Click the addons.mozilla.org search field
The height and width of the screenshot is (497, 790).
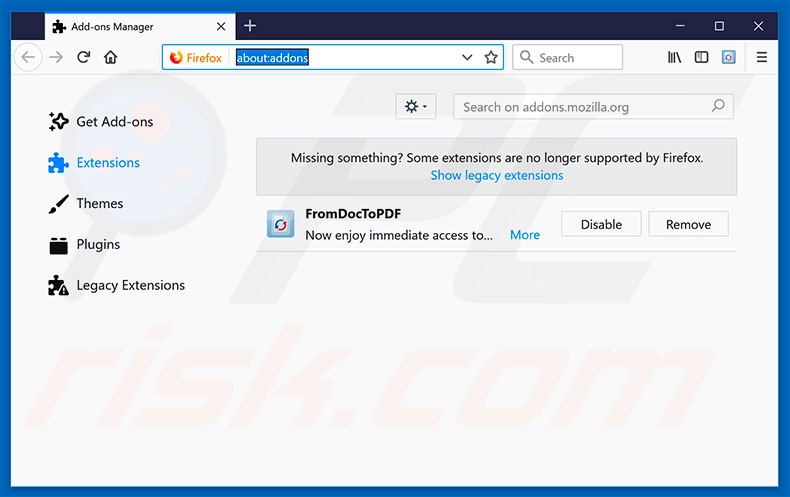click(x=582, y=107)
